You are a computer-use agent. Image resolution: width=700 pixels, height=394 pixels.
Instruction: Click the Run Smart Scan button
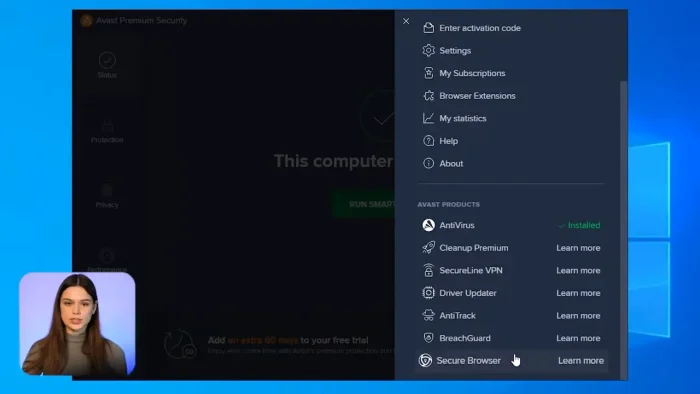coord(364,204)
